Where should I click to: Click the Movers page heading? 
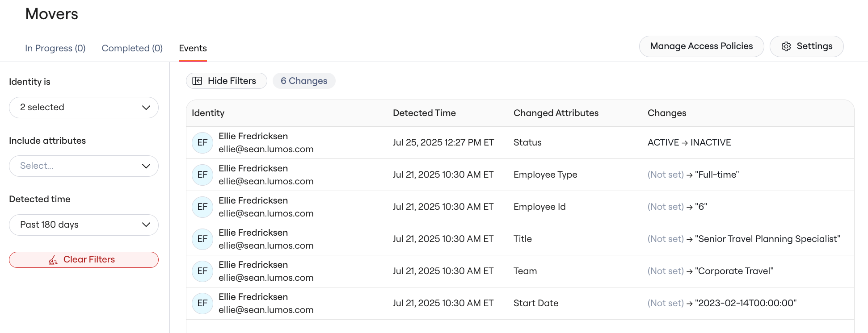(x=52, y=14)
